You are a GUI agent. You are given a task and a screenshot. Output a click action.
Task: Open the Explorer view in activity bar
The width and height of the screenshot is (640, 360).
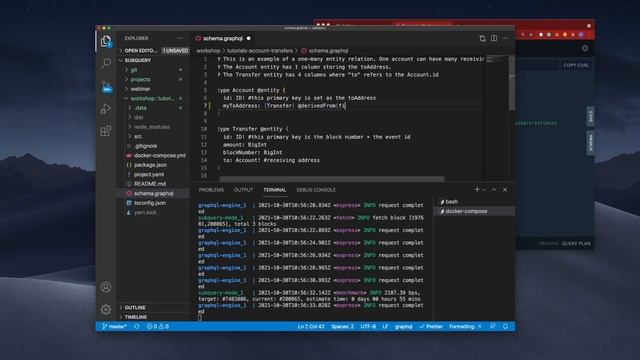coord(106,41)
